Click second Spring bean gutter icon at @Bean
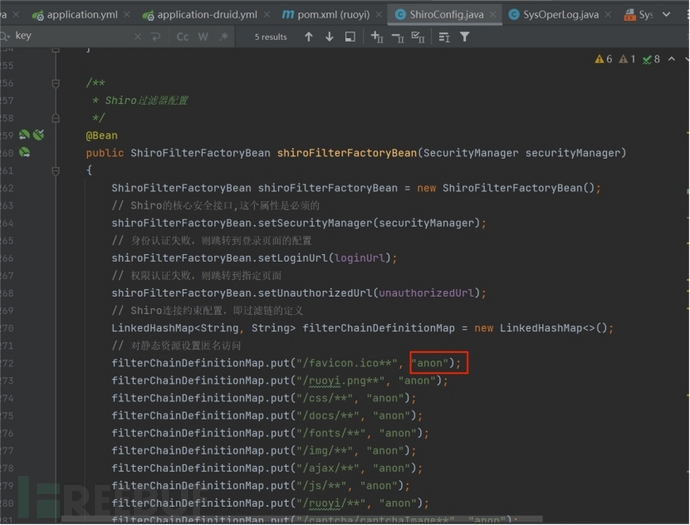690x525 pixels. pyautogui.click(x=39, y=135)
